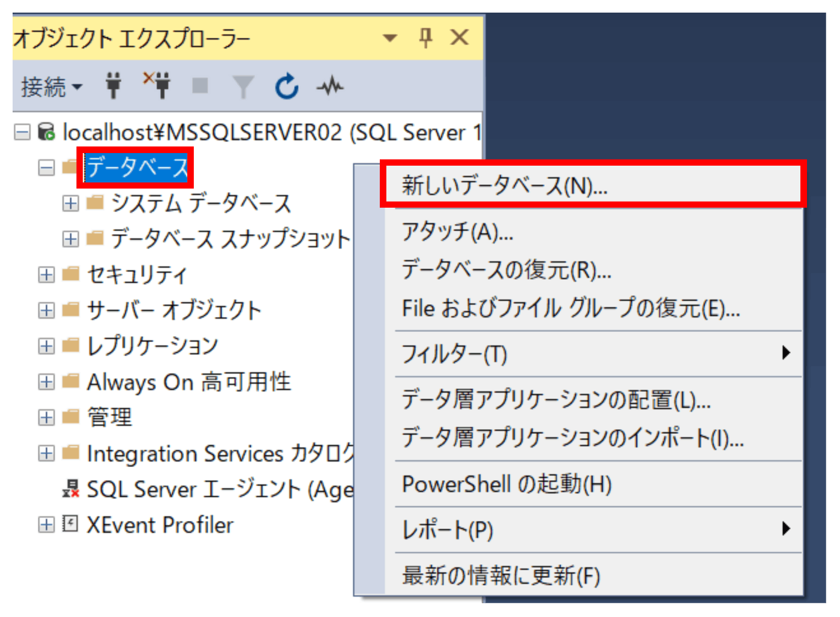Select the highlighted データベース folder label
This screenshot has width=840, height=617.
[137, 167]
